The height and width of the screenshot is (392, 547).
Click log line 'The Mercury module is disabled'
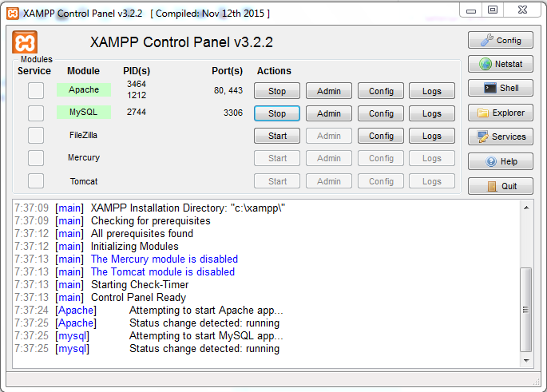click(164, 259)
